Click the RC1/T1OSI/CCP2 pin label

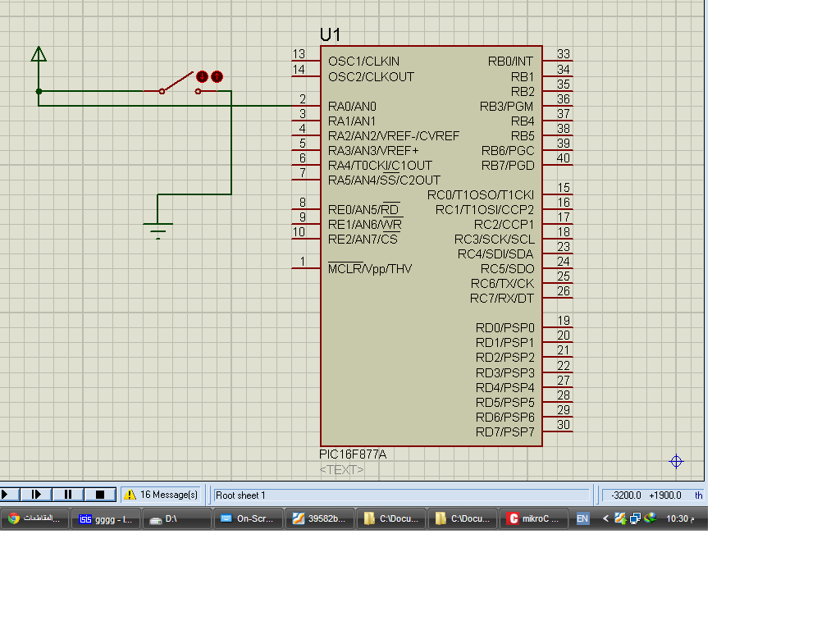click(485, 209)
